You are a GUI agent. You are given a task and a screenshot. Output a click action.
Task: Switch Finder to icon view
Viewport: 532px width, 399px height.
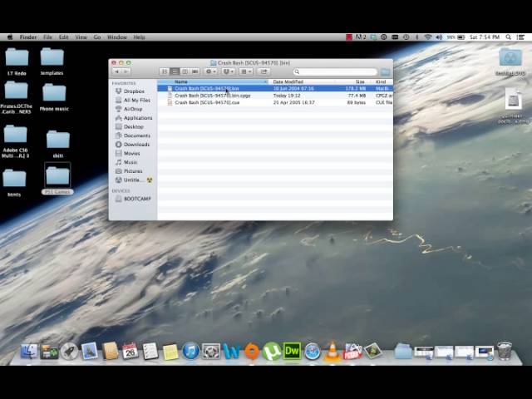pos(165,71)
